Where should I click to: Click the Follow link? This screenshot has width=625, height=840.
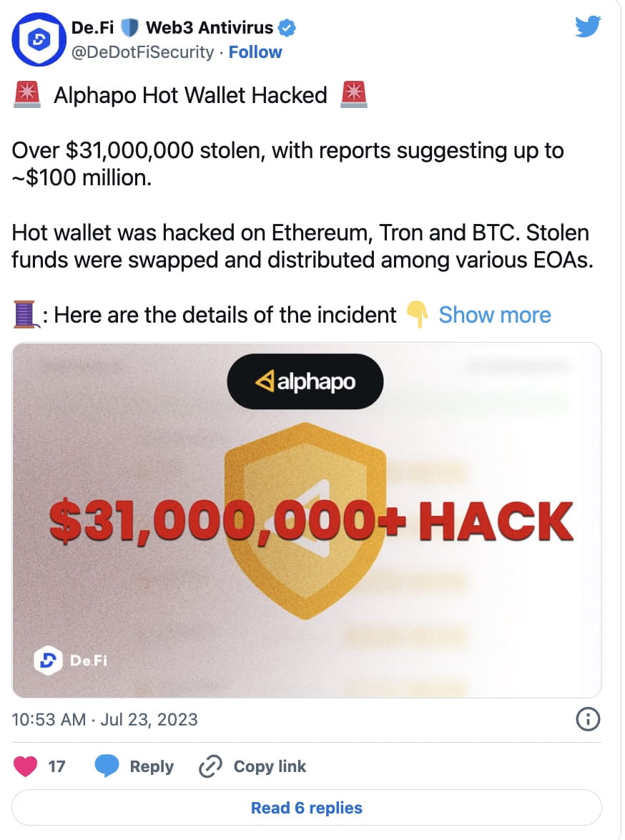coord(255,52)
